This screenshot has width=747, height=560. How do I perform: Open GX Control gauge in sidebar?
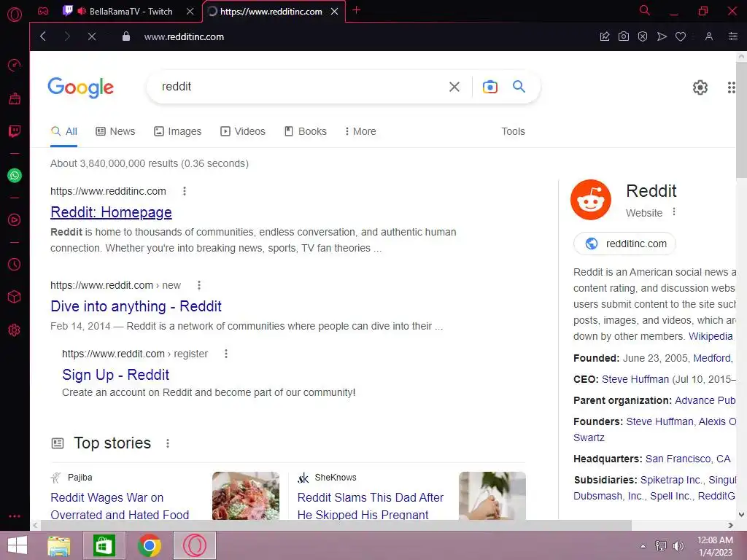(x=15, y=65)
